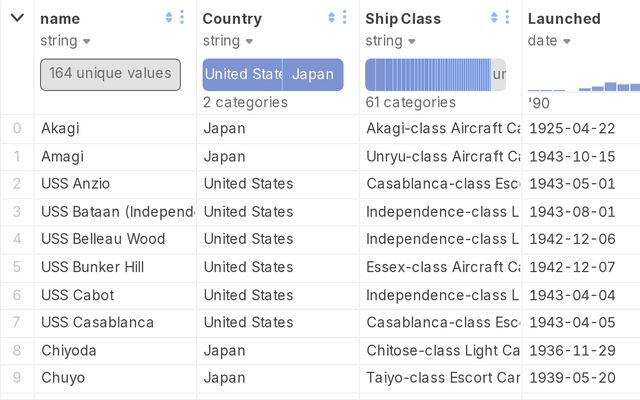640x400 pixels.
Task: Open the name column options menu
Action: pyautogui.click(x=181, y=18)
